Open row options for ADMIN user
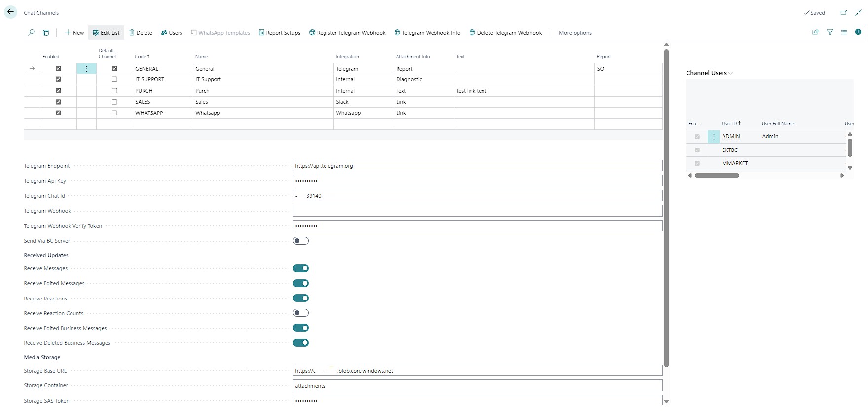868x412 pixels. 714,137
